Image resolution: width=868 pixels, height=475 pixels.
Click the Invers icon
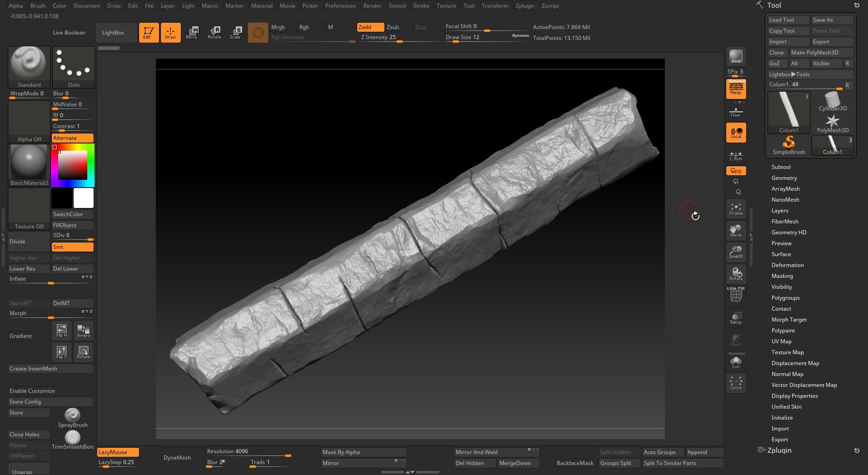pos(84,330)
